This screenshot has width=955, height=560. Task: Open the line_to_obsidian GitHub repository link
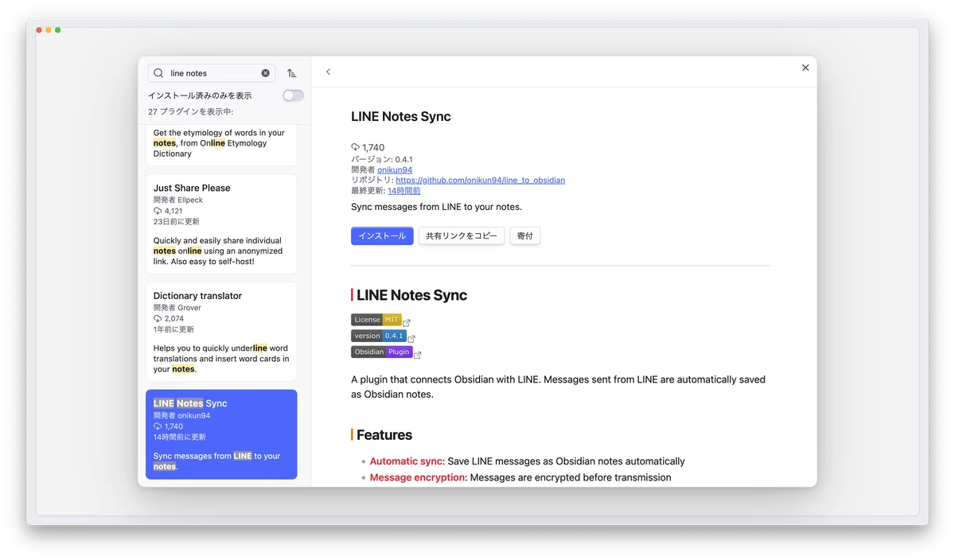480,180
